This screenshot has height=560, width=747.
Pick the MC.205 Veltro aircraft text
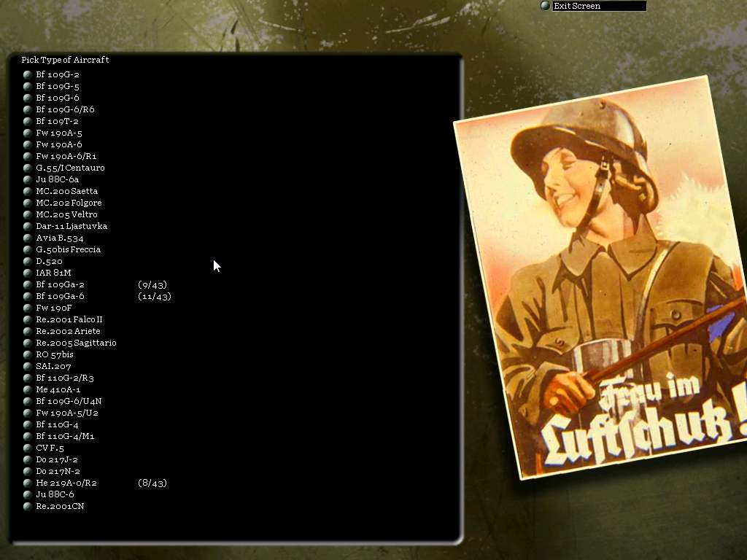click(x=66, y=214)
